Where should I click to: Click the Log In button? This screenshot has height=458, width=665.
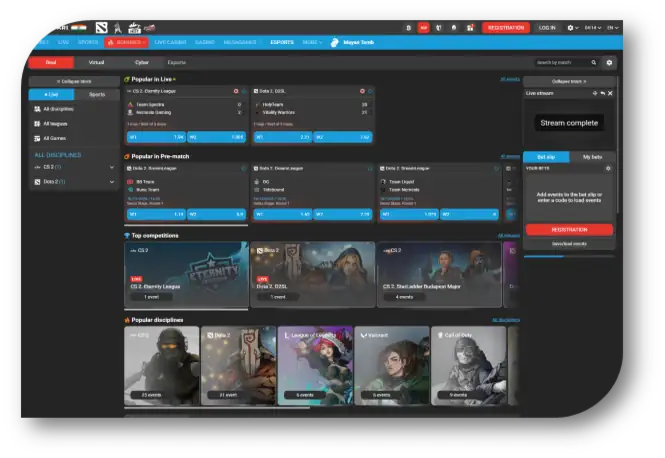[x=547, y=28]
